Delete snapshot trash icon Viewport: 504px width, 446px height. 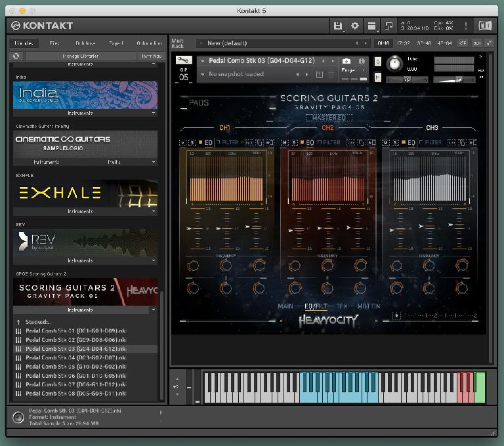[331, 75]
